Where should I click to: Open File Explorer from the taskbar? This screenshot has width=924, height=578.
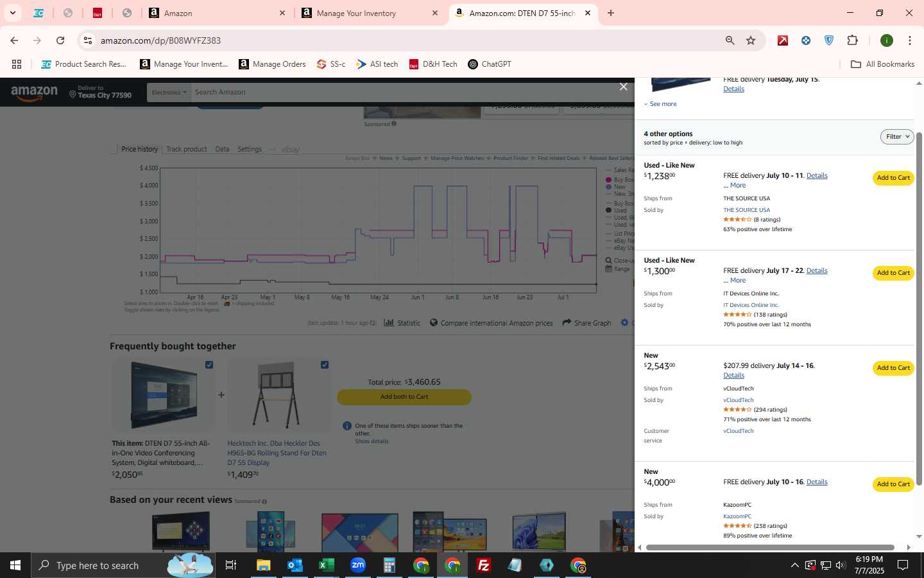pyautogui.click(x=263, y=565)
